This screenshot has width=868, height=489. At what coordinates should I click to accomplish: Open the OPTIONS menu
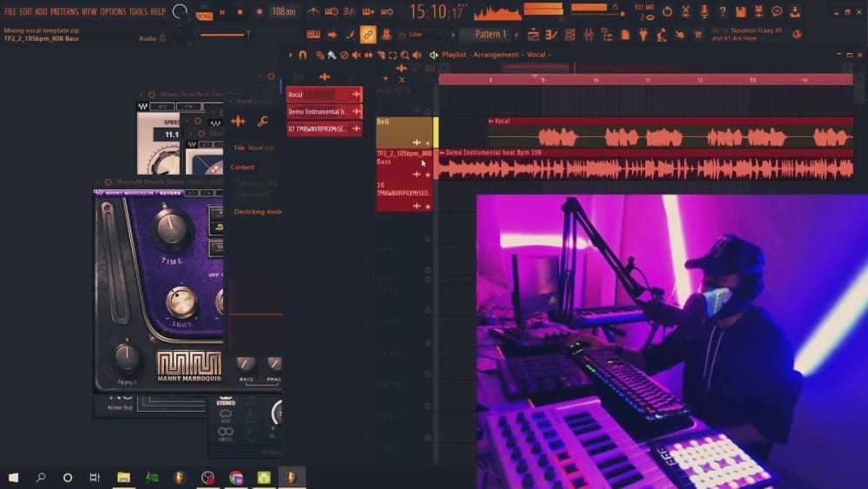click(x=113, y=11)
